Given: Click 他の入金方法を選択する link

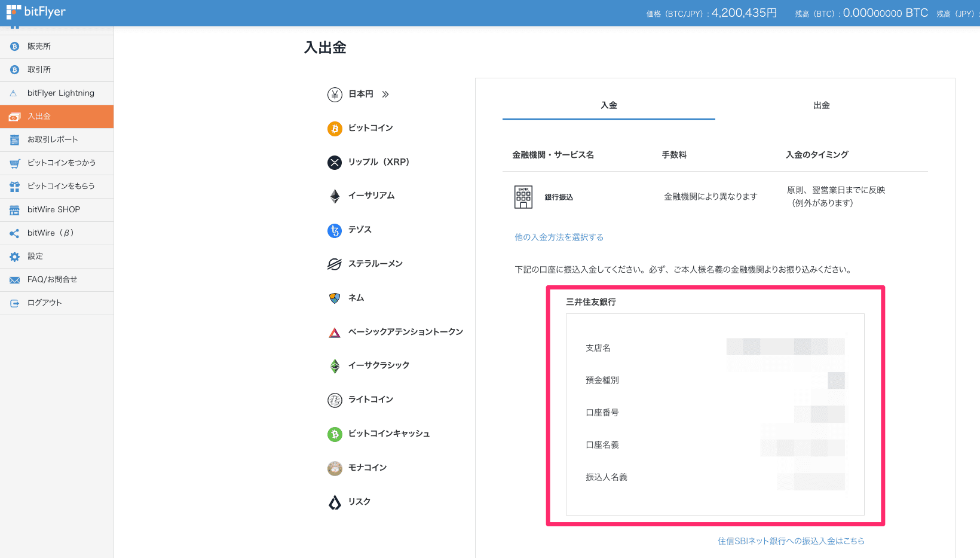Looking at the screenshot, I should [559, 237].
